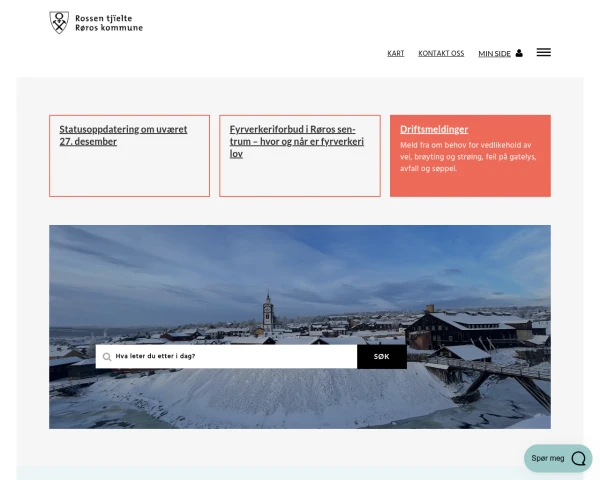This screenshot has width=600, height=480.
Task: Open the MIN SIDE link
Action: (494, 54)
